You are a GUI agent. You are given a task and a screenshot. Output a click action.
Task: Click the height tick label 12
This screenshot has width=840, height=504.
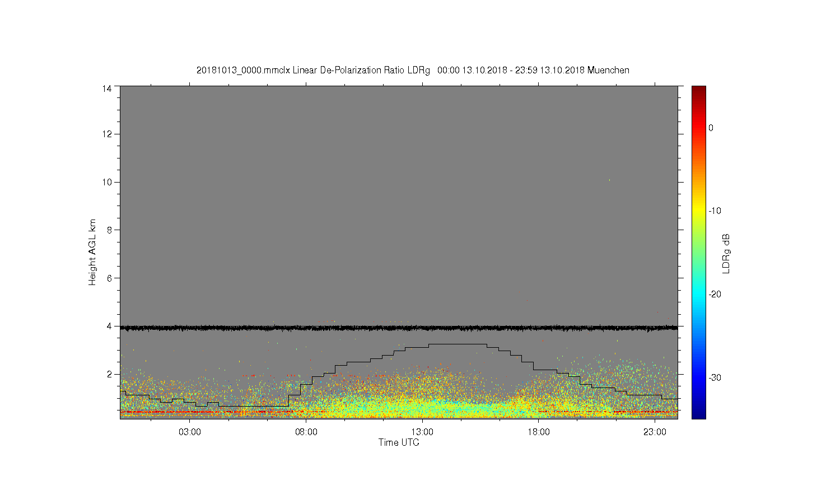click(107, 134)
